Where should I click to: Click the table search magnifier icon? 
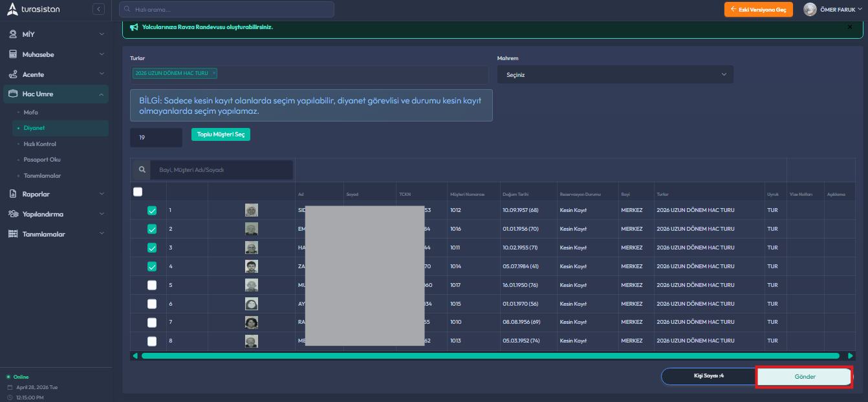tap(142, 170)
